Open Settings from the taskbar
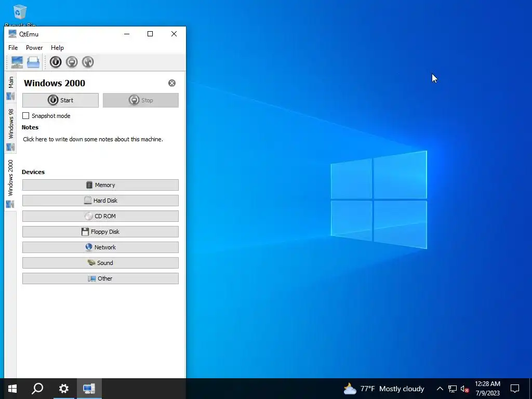This screenshot has width=532, height=399. (x=63, y=389)
